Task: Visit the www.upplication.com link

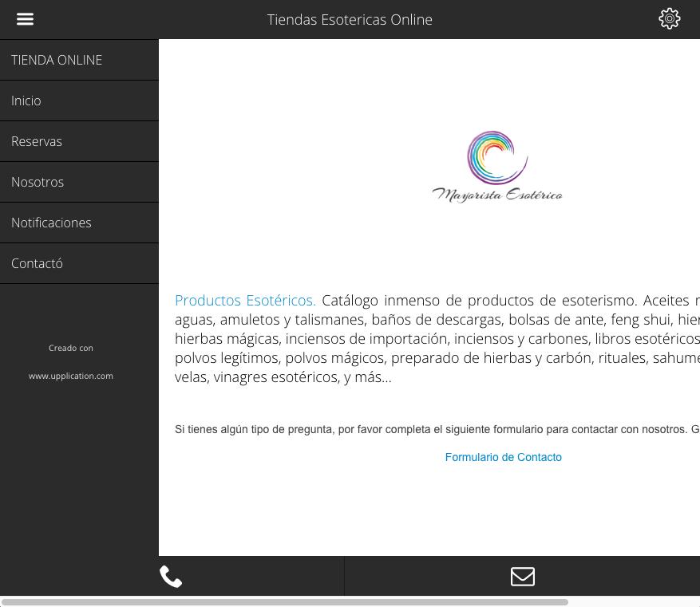Action: (71, 376)
